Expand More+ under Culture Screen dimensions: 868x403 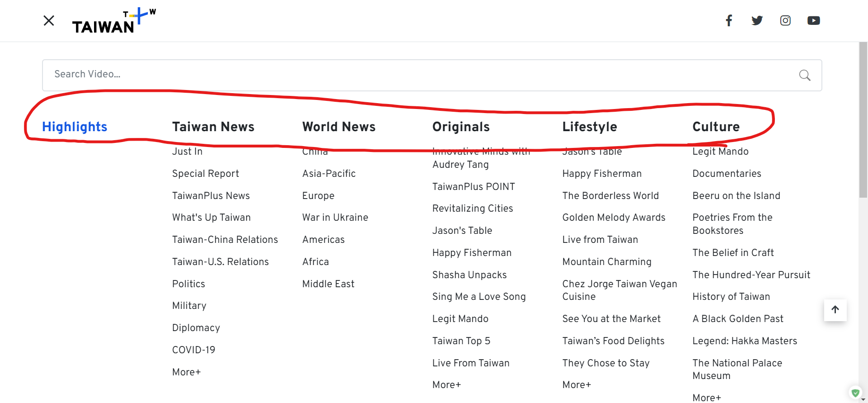(x=707, y=398)
